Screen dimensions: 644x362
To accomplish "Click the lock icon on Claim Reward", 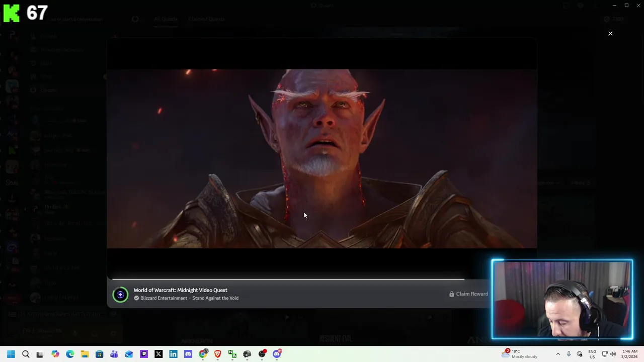I will pos(452,294).
